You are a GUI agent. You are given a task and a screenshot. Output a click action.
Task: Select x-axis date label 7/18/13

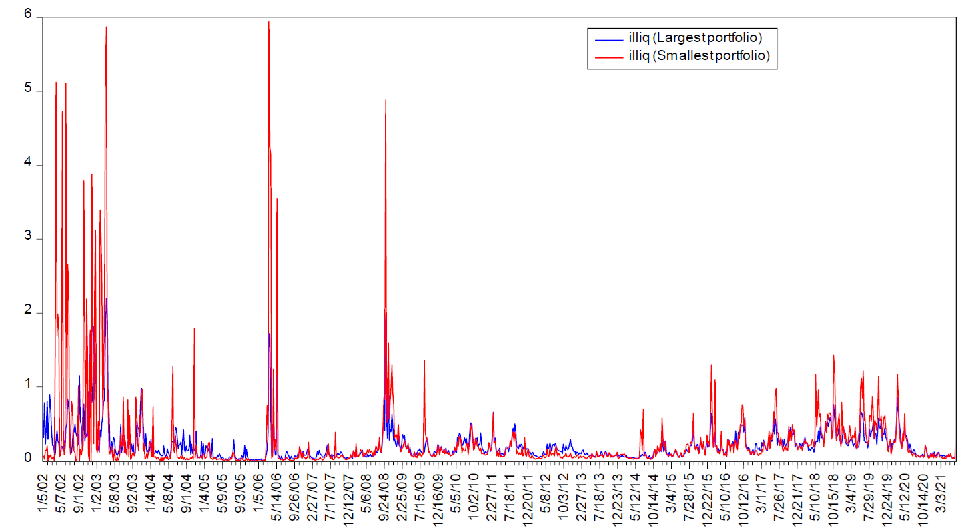pyautogui.click(x=599, y=495)
